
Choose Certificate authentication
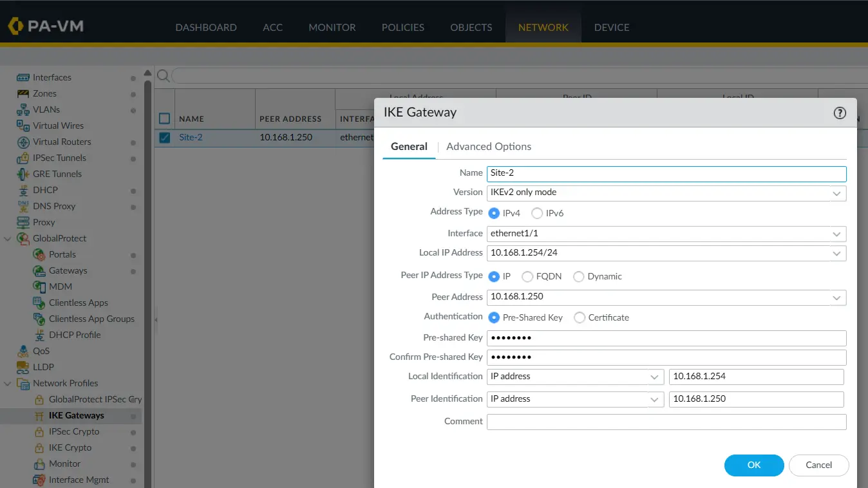point(580,317)
